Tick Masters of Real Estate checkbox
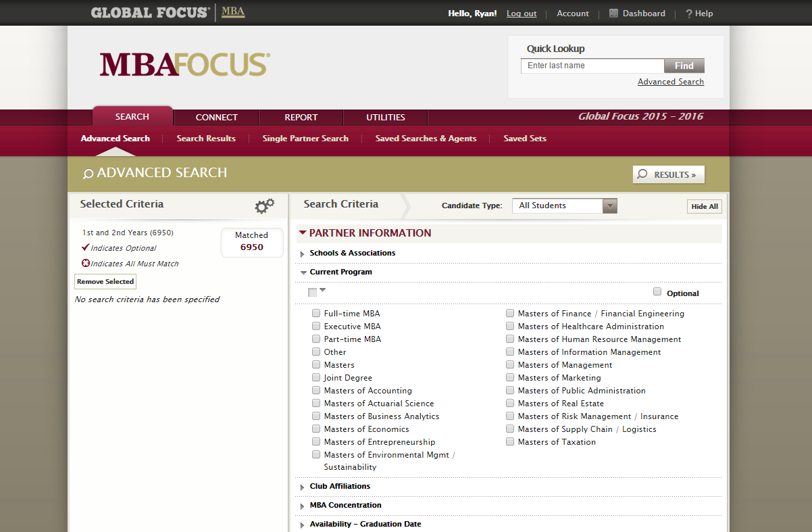This screenshot has height=532, width=812. tap(510, 404)
